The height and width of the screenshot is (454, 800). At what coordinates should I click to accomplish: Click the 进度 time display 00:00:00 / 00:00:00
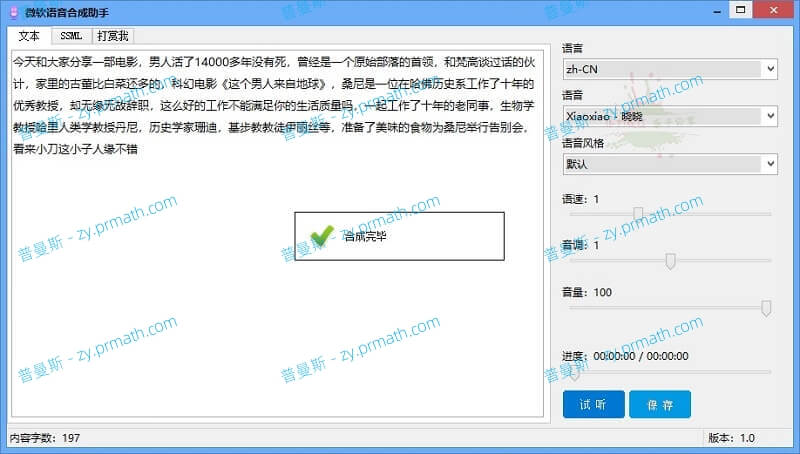coord(641,356)
